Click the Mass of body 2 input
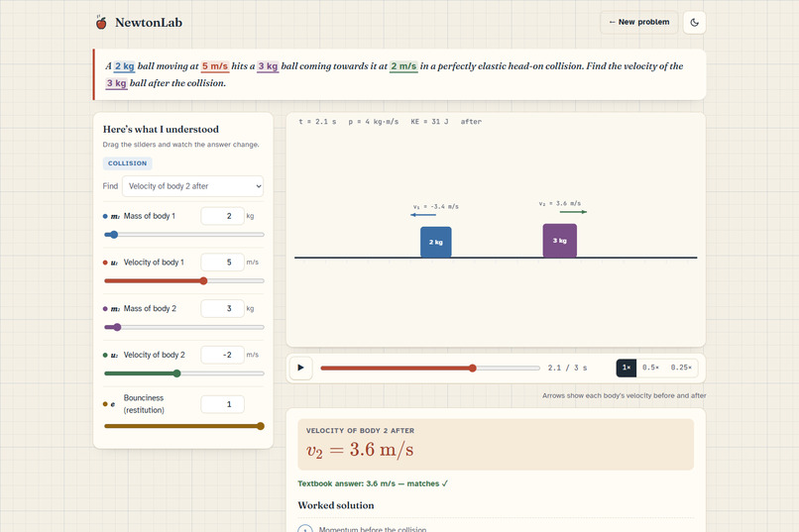 tap(222, 308)
